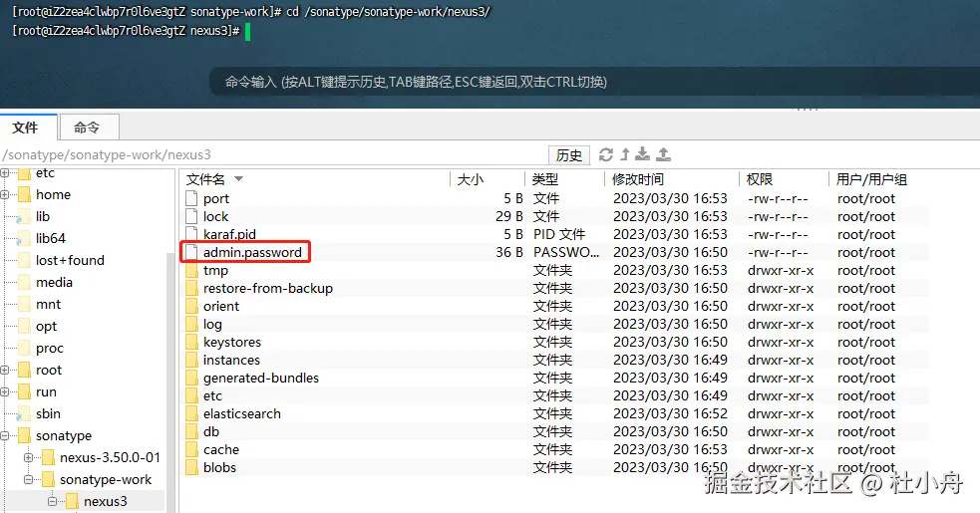Select the restore-from-backup folder icon

[x=191, y=288]
